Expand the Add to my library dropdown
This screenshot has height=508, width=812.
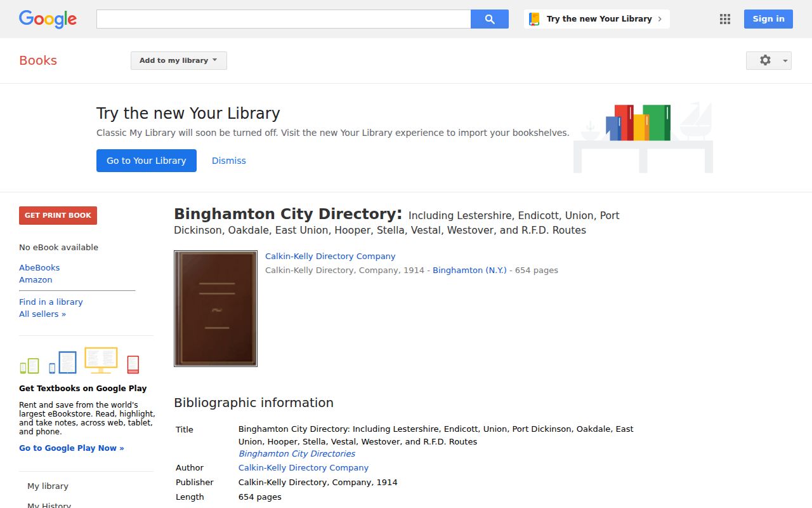179,60
